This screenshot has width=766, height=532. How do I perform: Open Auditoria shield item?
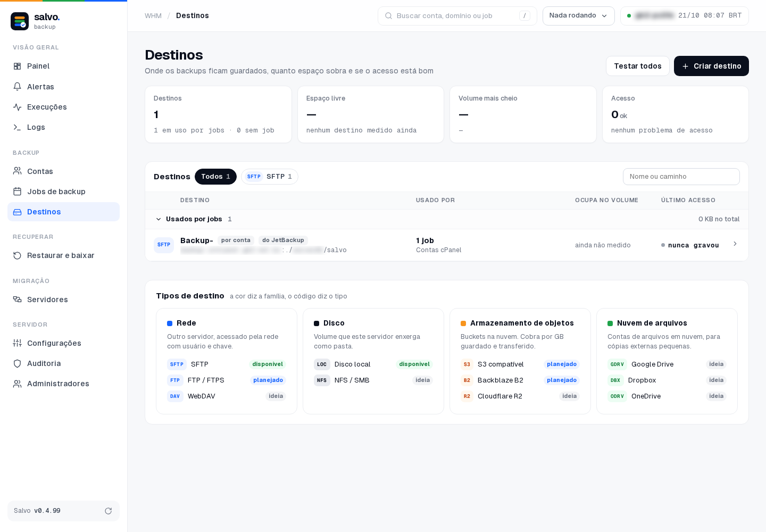click(63, 363)
